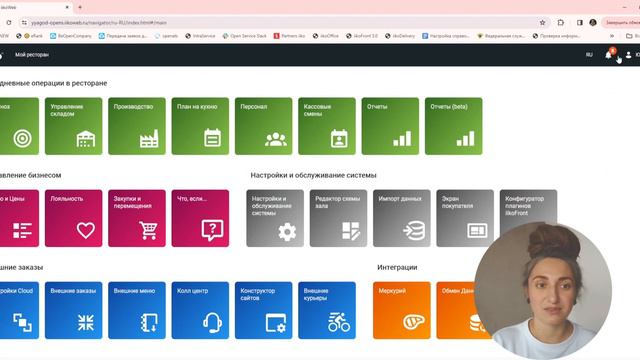
Task: Open the Внешнее меню notebook tile
Action: tap(137, 310)
